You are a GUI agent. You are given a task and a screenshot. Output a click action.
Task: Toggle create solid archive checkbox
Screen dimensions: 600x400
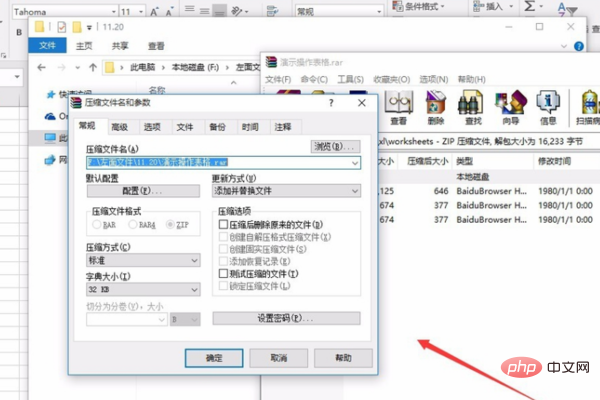tap(223, 249)
